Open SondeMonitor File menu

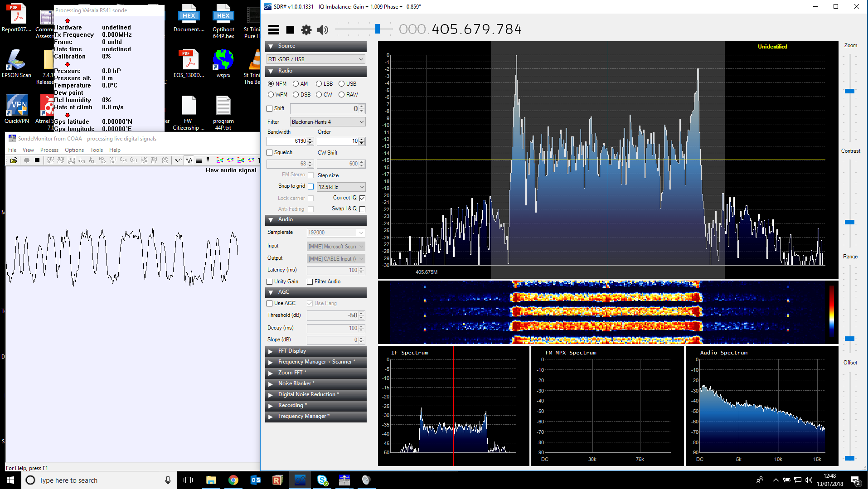coord(12,150)
